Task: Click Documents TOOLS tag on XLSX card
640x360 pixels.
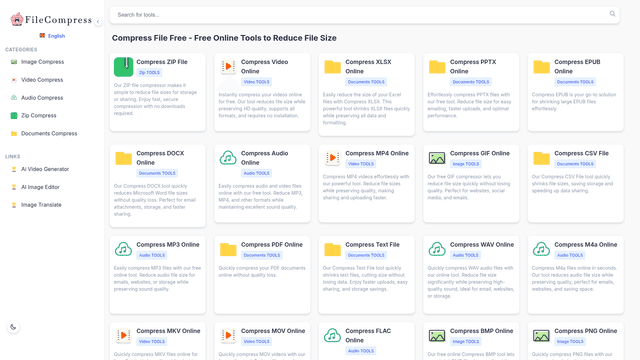Action: pyautogui.click(x=366, y=82)
